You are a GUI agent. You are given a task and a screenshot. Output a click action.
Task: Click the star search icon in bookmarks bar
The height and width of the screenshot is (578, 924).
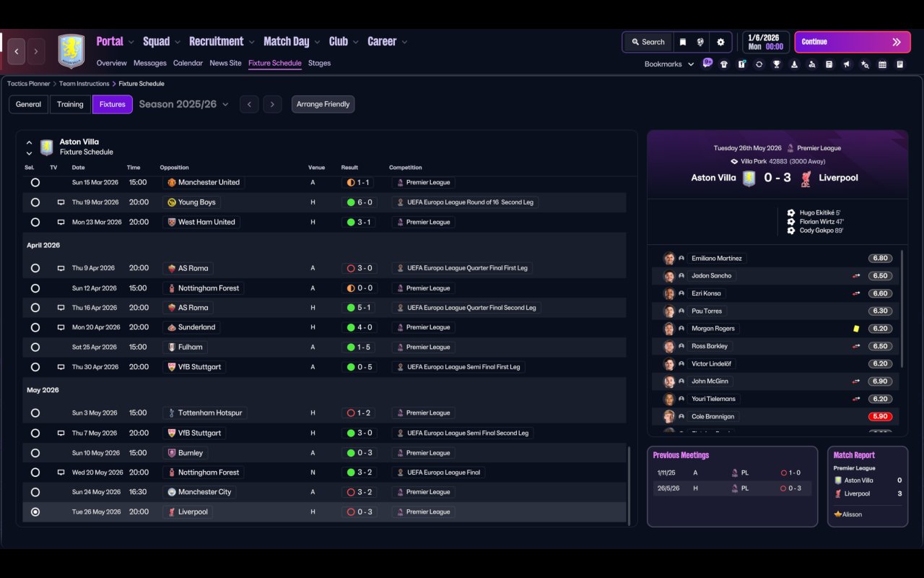click(x=865, y=64)
